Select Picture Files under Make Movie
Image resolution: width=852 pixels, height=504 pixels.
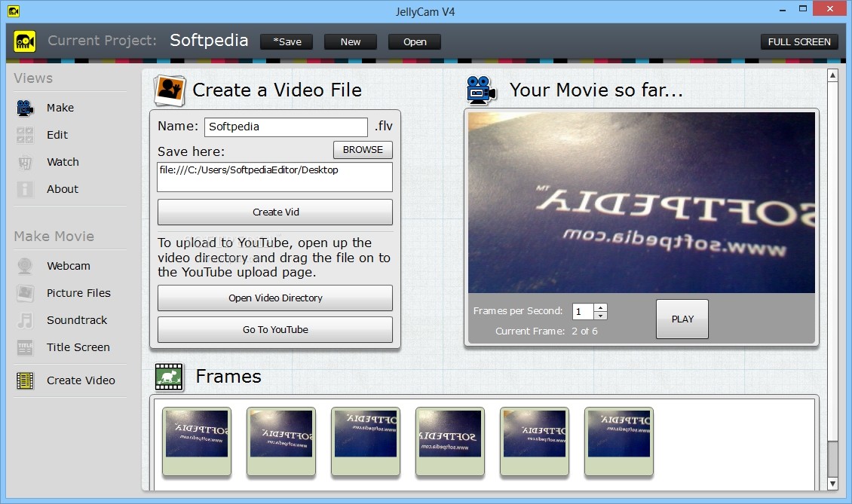(78, 293)
